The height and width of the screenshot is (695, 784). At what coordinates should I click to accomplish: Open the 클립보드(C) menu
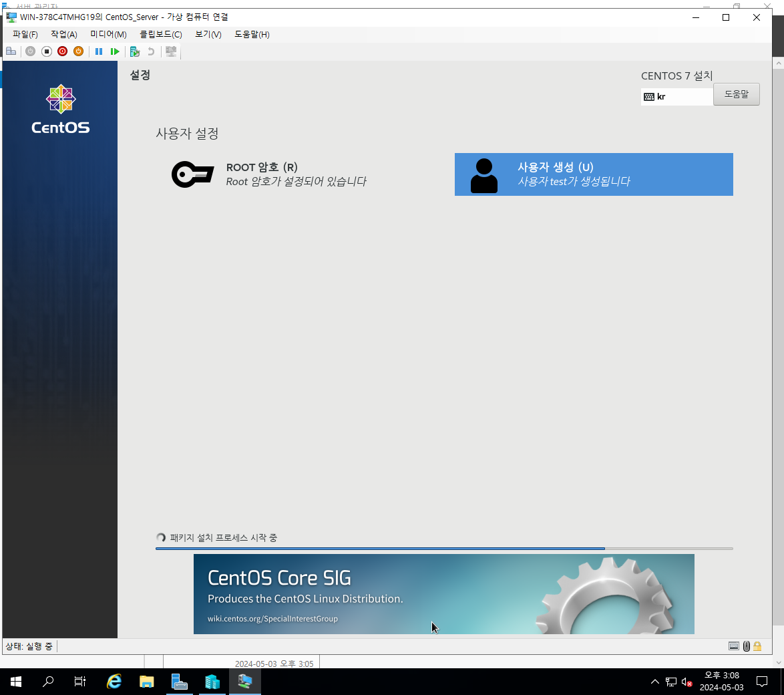pos(160,35)
